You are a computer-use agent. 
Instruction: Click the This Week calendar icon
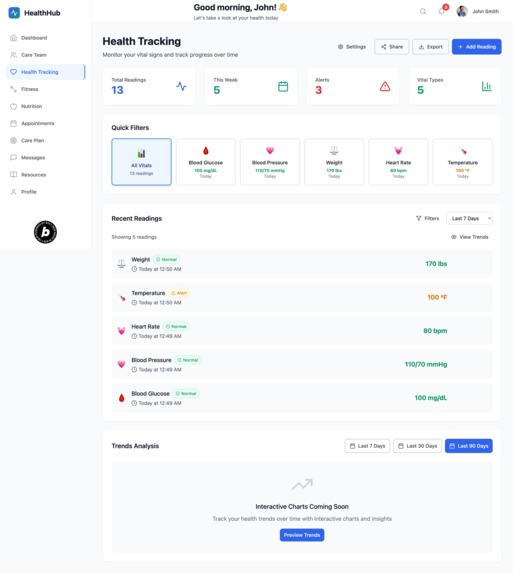(283, 86)
